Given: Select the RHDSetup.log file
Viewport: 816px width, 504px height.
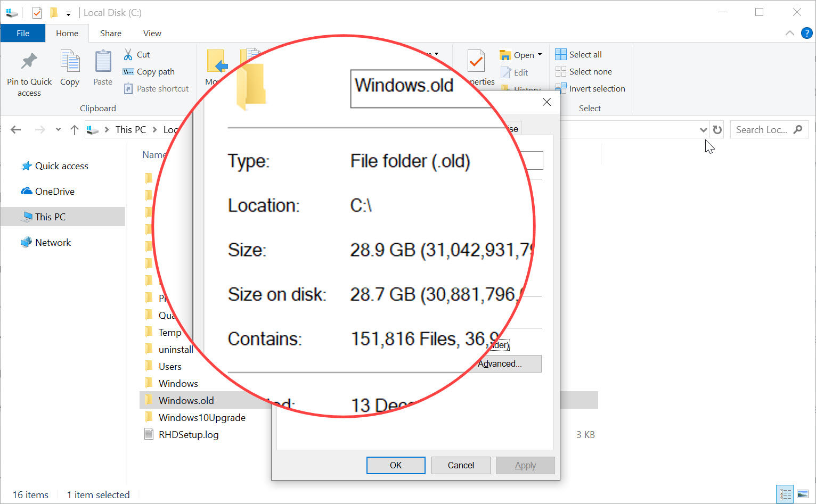Looking at the screenshot, I should [189, 435].
